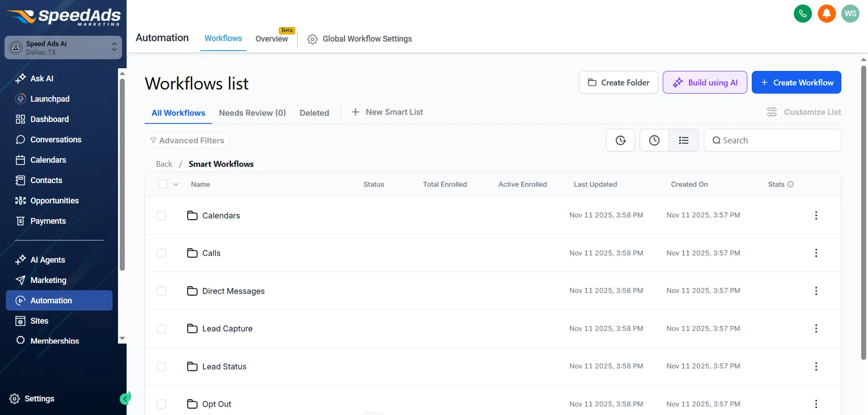
Task: Open Global Workflow Settings
Action: [x=359, y=39]
